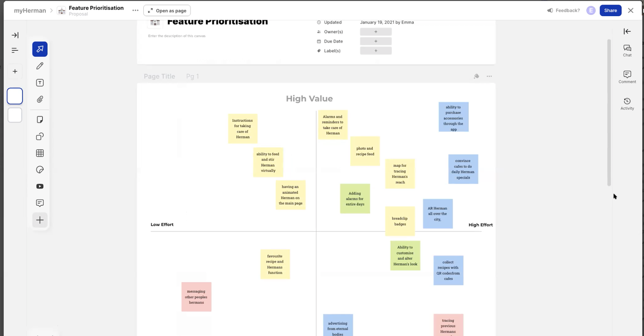Open the Activity history panel
This screenshot has height=336, width=644.
click(x=627, y=104)
